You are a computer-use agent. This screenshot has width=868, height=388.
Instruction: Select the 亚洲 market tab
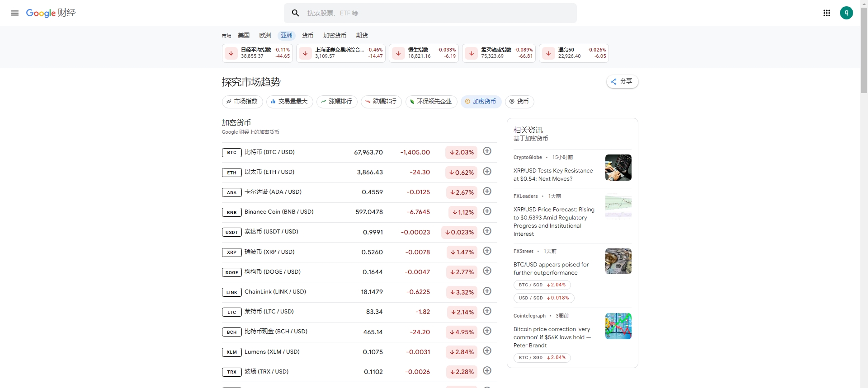(286, 35)
